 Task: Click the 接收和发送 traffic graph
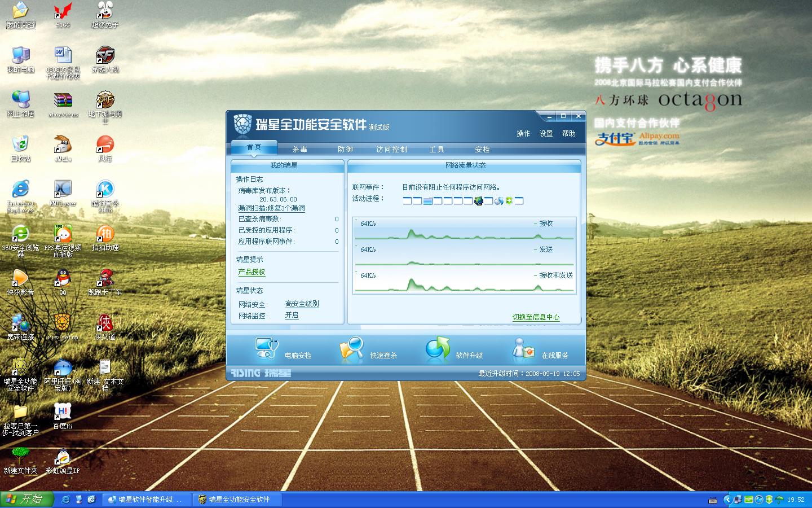tap(464, 281)
